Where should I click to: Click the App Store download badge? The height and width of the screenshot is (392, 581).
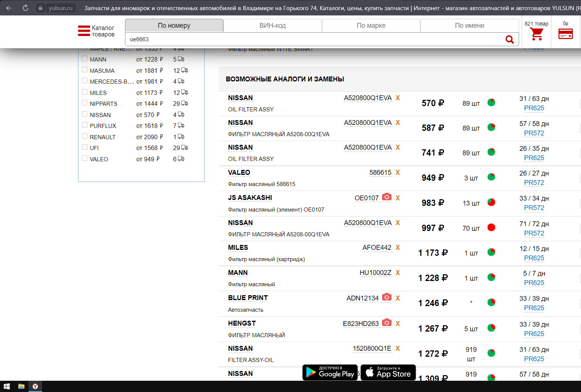[x=388, y=372]
